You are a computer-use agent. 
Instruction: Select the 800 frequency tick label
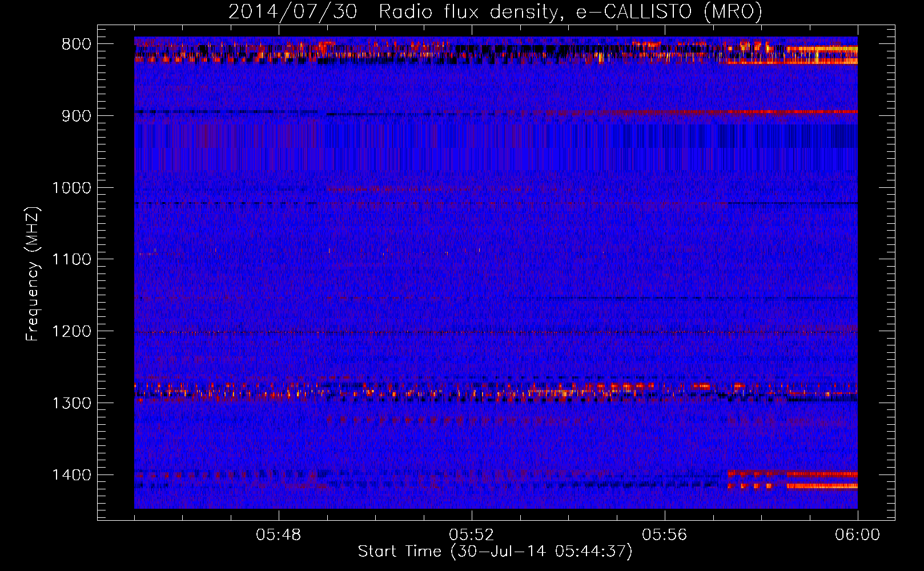(x=77, y=45)
